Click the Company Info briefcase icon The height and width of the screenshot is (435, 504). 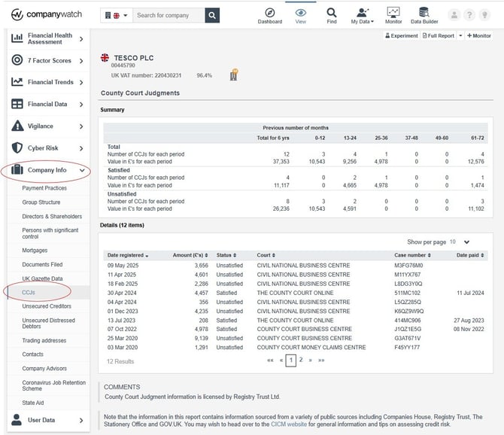point(17,169)
